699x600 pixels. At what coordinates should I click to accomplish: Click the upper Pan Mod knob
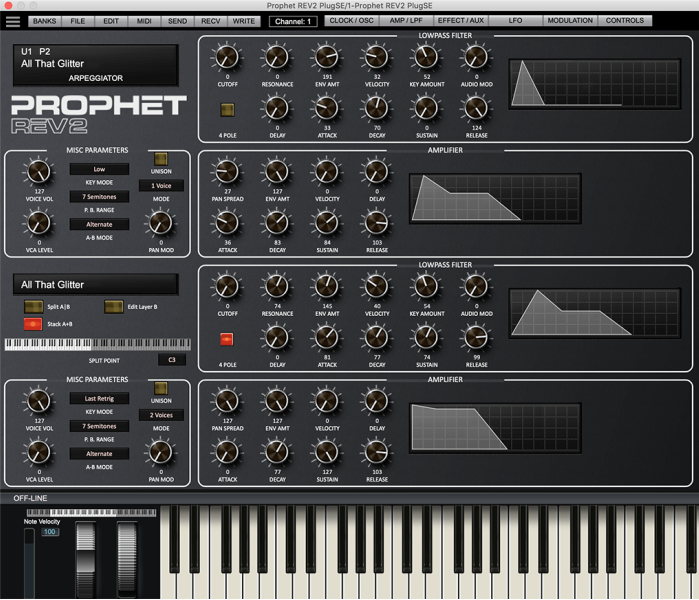(161, 223)
